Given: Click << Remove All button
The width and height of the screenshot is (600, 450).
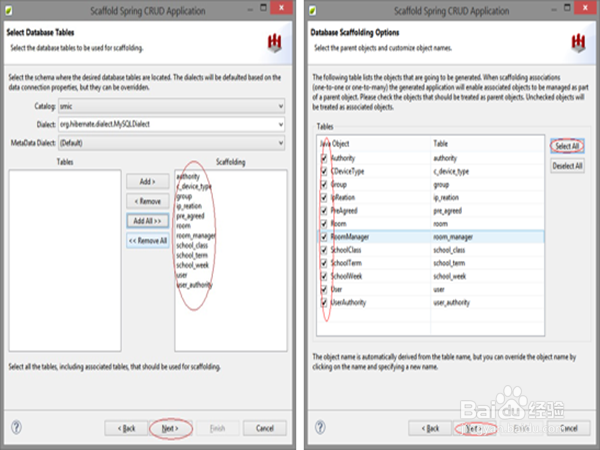Looking at the screenshot, I should point(148,241).
